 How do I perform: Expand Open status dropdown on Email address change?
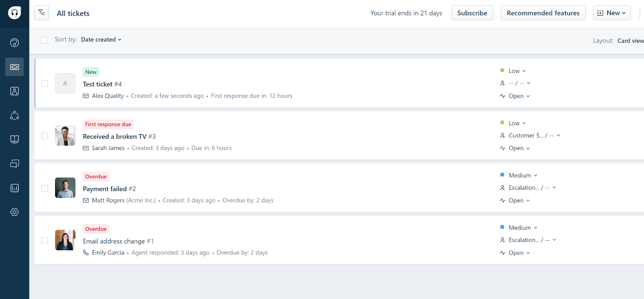(519, 253)
